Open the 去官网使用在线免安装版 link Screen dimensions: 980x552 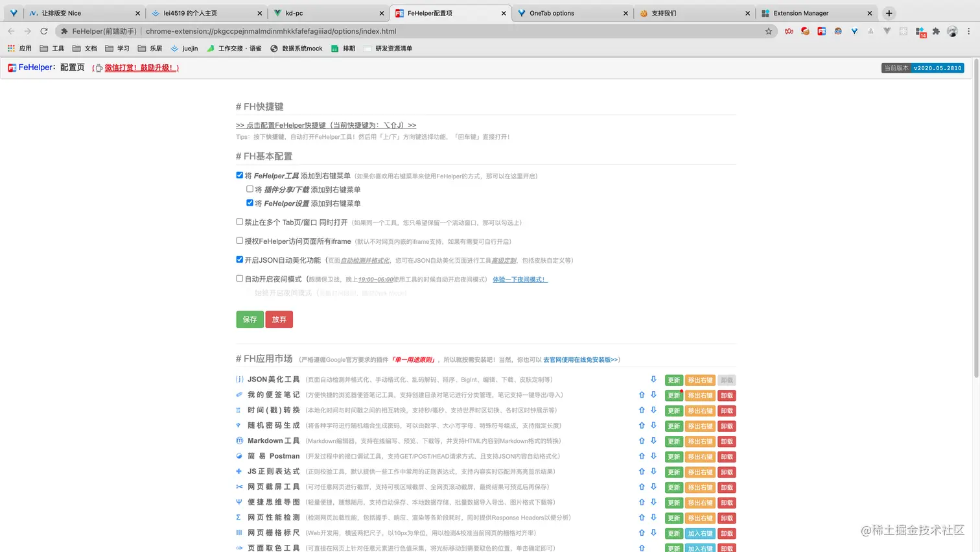click(x=581, y=359)
